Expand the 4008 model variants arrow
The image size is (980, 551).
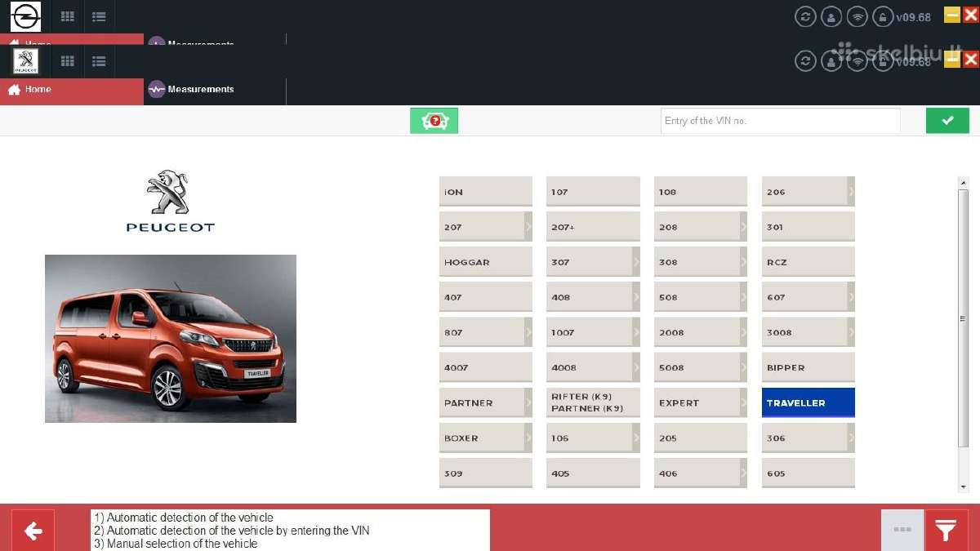pos(636,367)
